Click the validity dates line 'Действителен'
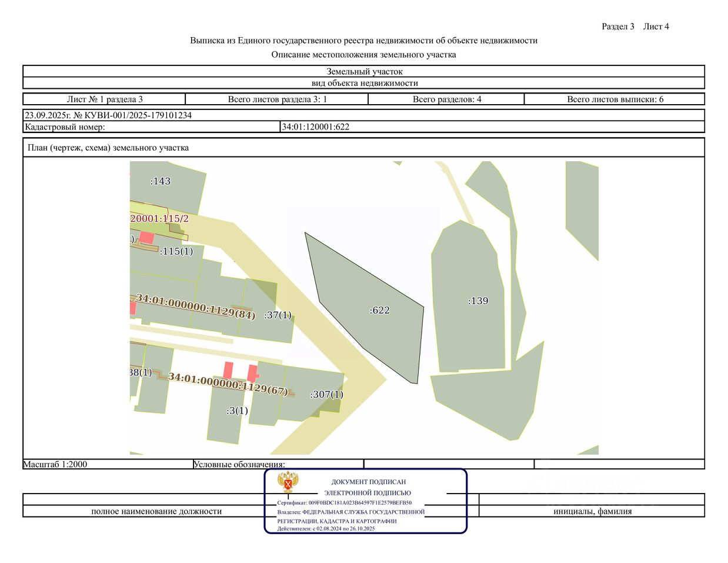Viewport: 728px width, 563px height. pos(326,529)
